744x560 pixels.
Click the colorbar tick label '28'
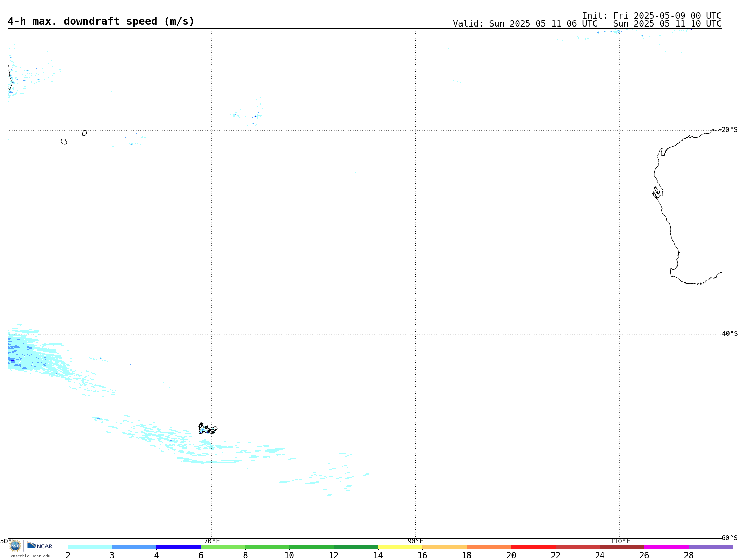coord(689,556)
